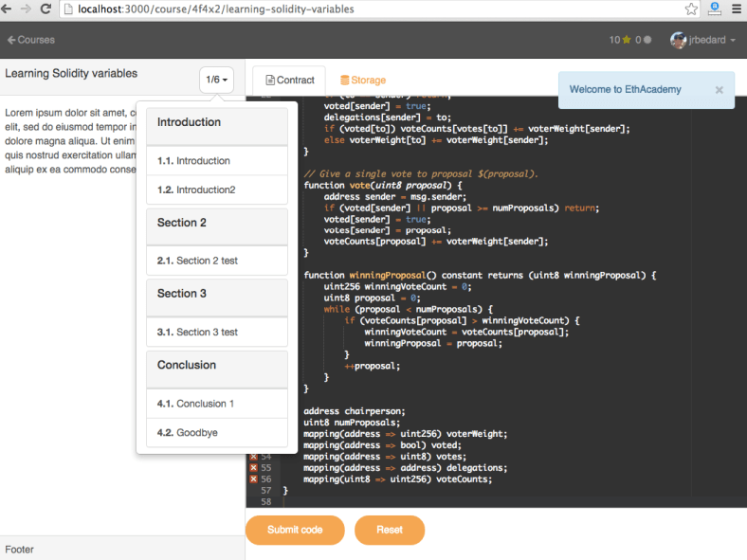Click the gold star points icon
The height and width of the screenshot is (560, 747).
point(627,40)
